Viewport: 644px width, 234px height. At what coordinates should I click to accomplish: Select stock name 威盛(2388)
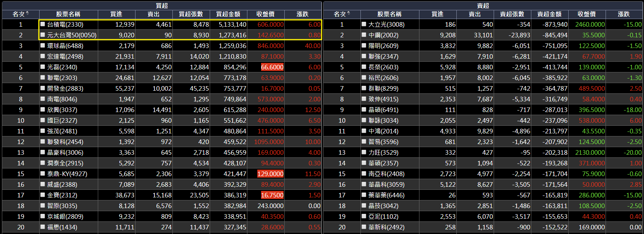[62, 184]
